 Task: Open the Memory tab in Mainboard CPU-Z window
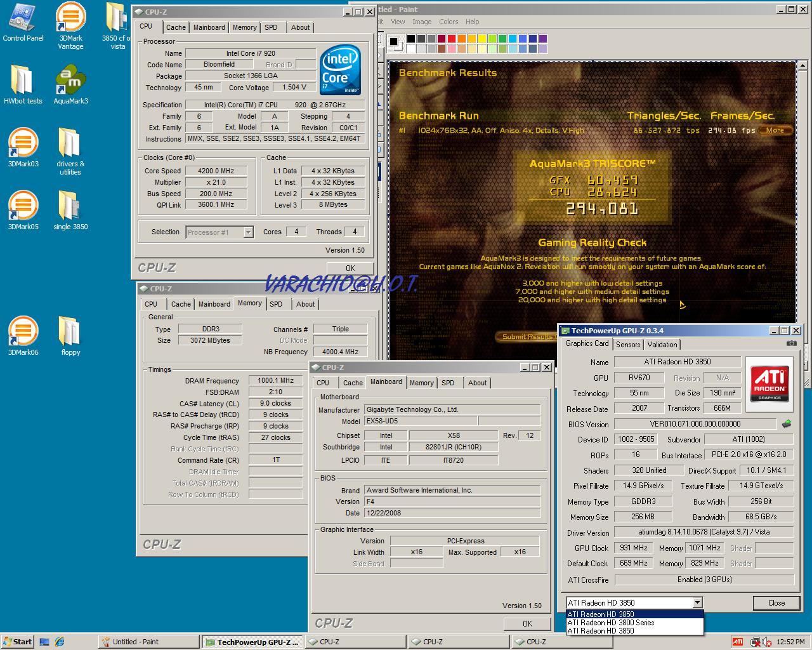click(x=421, y=383)
